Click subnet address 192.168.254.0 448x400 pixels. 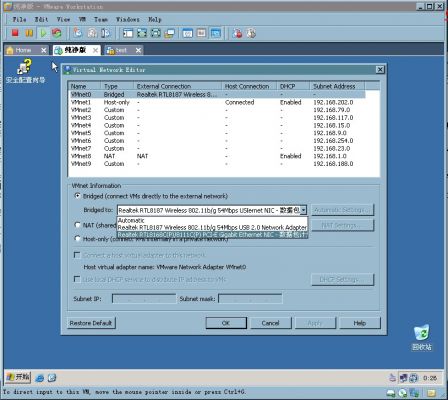click(x=333, y=141)
